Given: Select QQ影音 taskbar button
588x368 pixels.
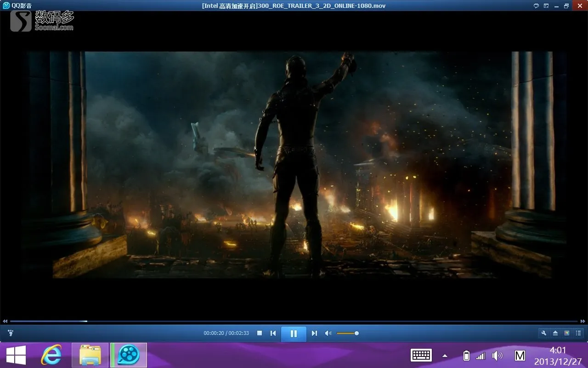Looking at the screenshot, I should 129,355.
